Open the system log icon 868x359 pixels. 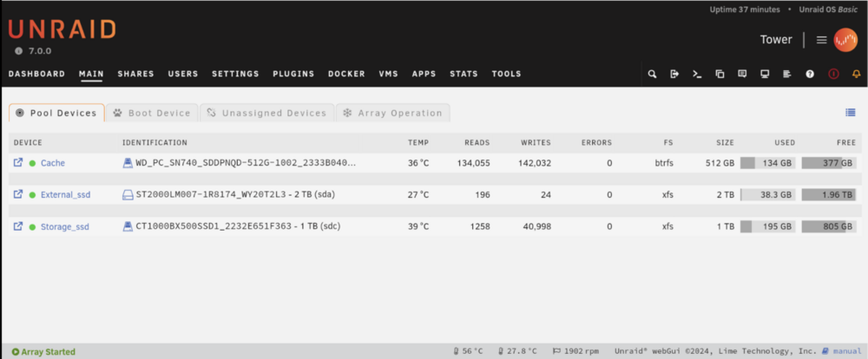[x=787, y=74]
